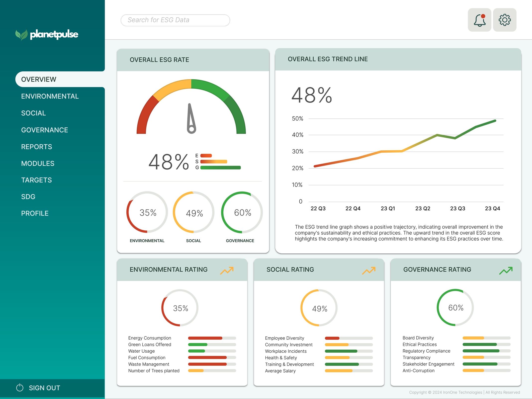Open the Reports page
The width and height of the screenshot is (532, 399).
(36, 147)
